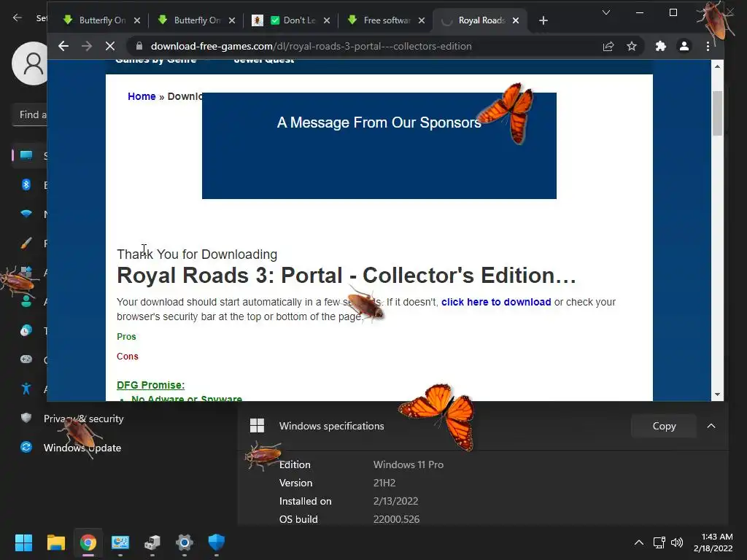The image size is (747, 560).
Task: Focus the Settings 'Find a' search box
Action: (x=29, y=114)
